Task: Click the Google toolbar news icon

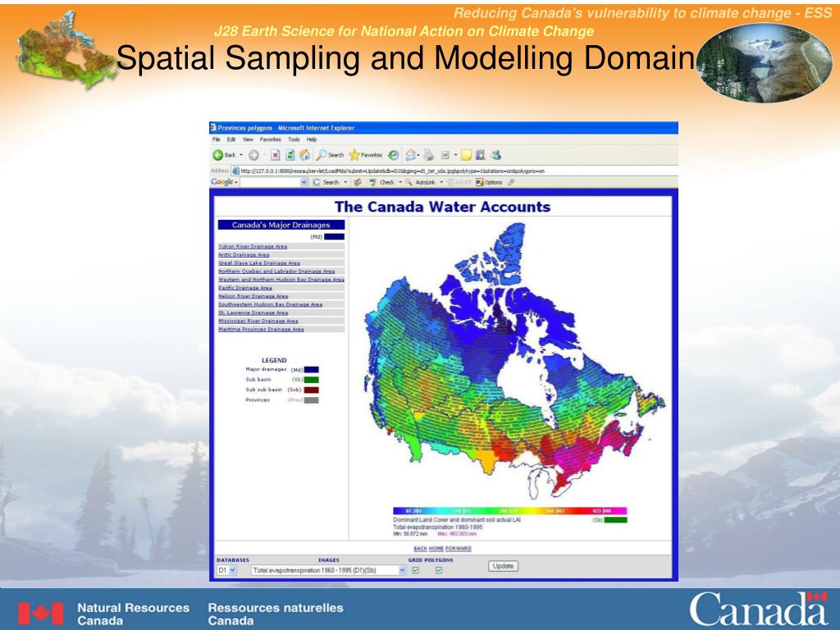Action: pyautogui.click(x=358, y=182)
